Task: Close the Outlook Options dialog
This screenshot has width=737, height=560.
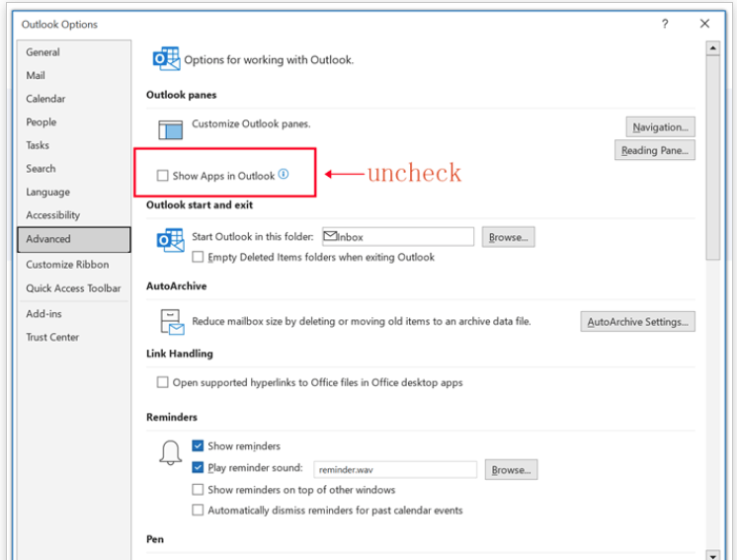Action: click(x=704, y=24)
